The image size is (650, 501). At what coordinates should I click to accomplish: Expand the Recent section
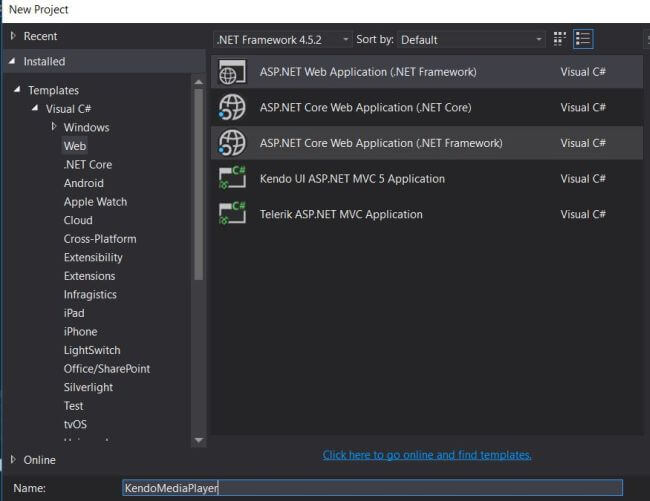pos(13,36)
